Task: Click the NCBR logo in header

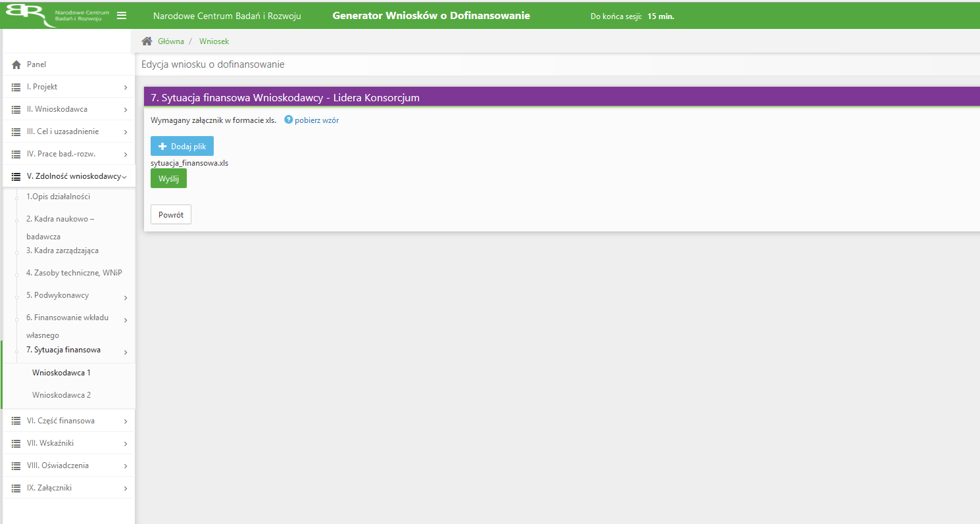Action: pos(57,15)
